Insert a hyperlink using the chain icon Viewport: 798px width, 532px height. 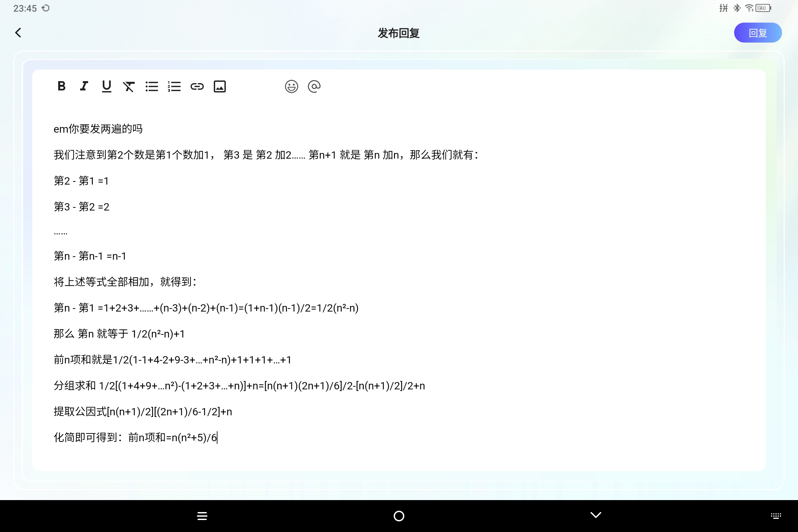pos(197,86)
